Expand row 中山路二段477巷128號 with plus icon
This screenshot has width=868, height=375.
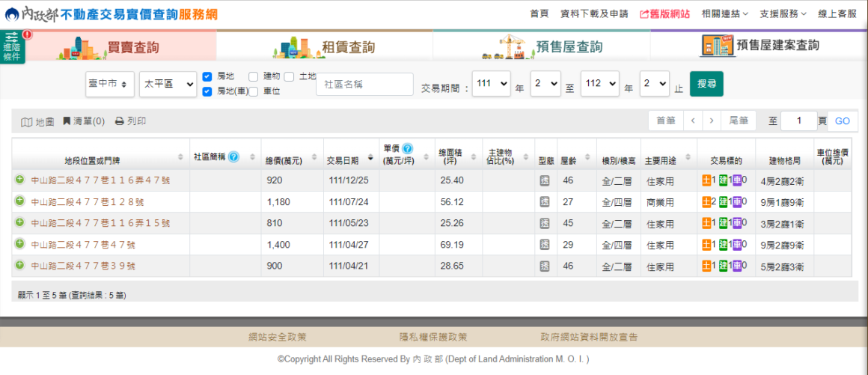click(x=19, y=201)
